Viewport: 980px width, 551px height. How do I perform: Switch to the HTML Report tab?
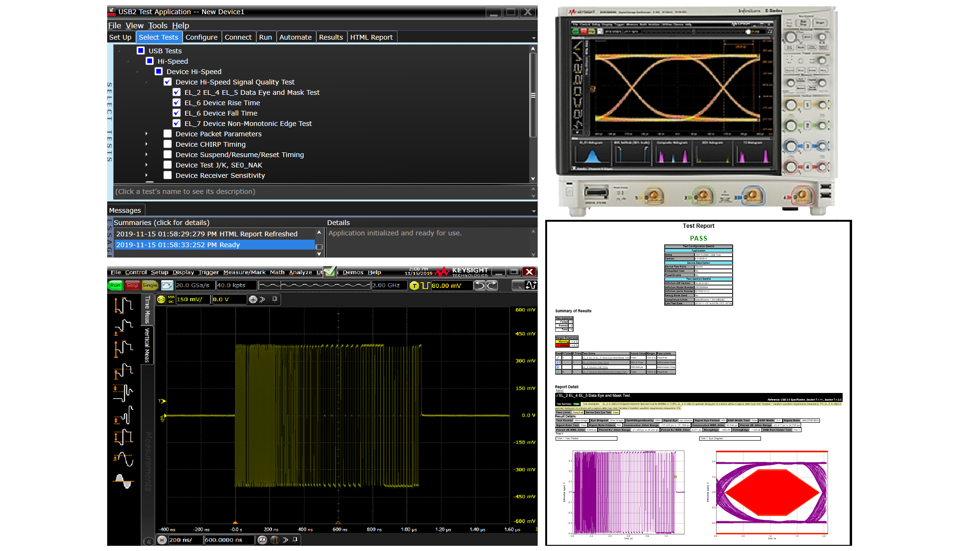pos(371,37)
